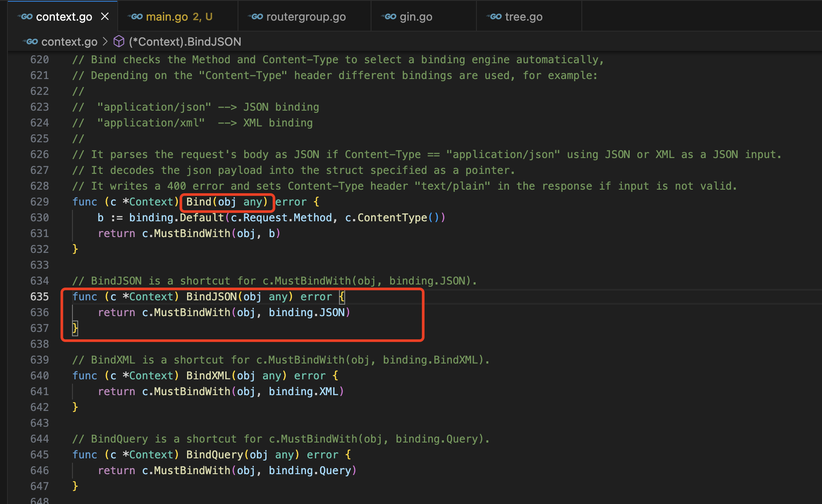822x504 pixels.
Task: Click the Go icon in the breadcrumb
Action: 30,42
